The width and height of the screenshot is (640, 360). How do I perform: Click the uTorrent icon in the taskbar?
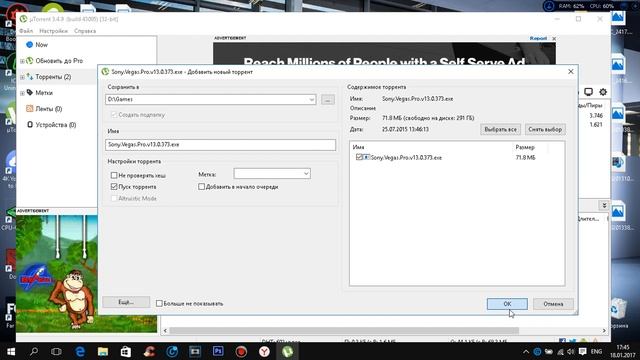pyautogui.click(x=287, y=351)
